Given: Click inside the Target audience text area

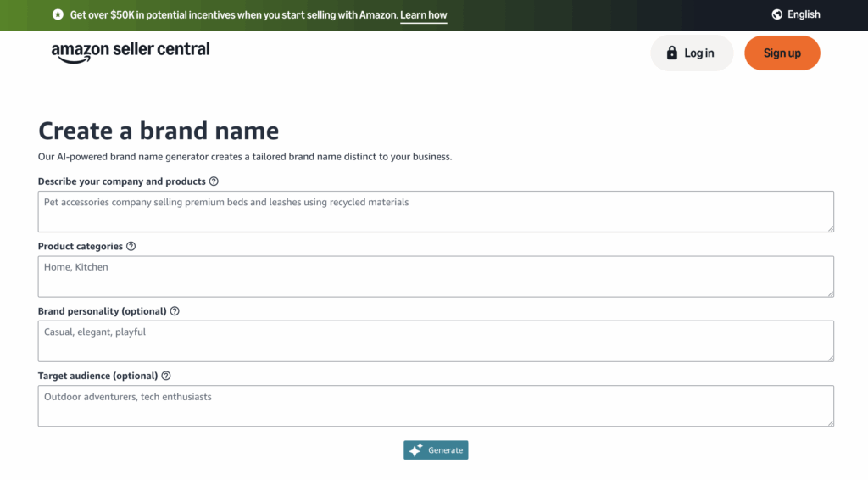Looking at the screenshot, I should click(436, 406).
